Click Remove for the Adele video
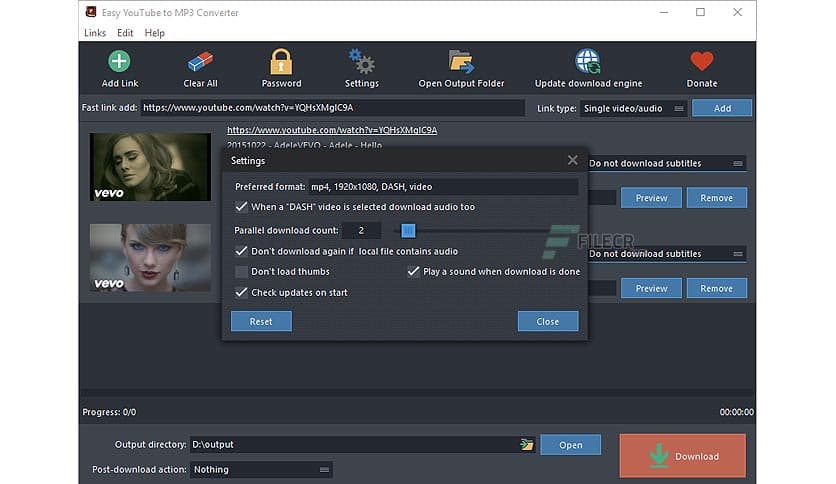 tap(716, 198)
